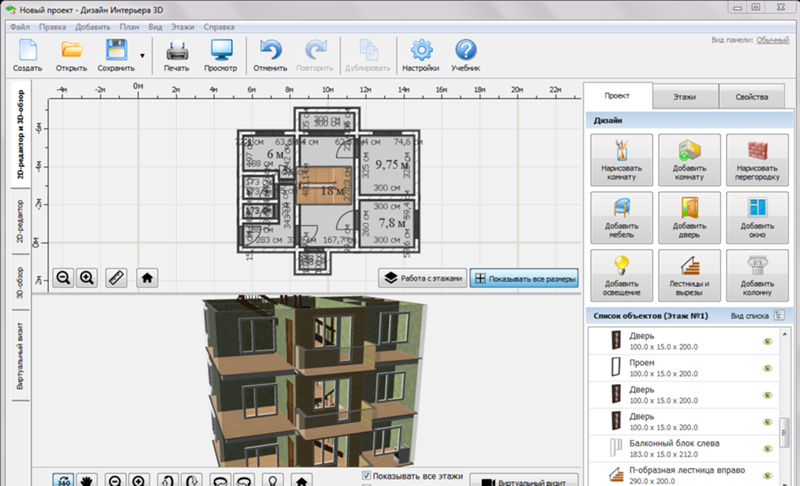Open the План menu
The image size is (800, 486).
130,26
